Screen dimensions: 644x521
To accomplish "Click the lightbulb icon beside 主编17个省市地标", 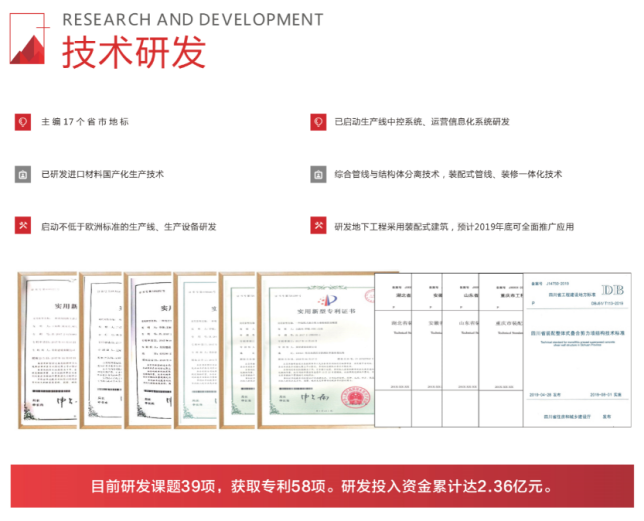I will (23, 121).
